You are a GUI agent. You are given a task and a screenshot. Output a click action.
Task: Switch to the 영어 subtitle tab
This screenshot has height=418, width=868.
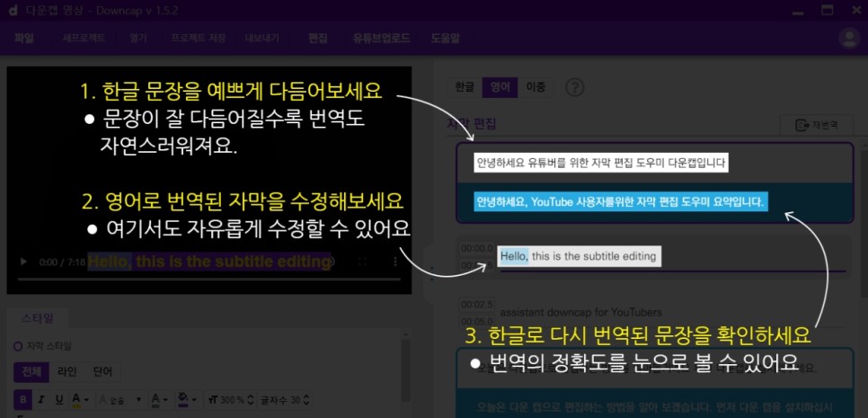click(x=500, y=87)
